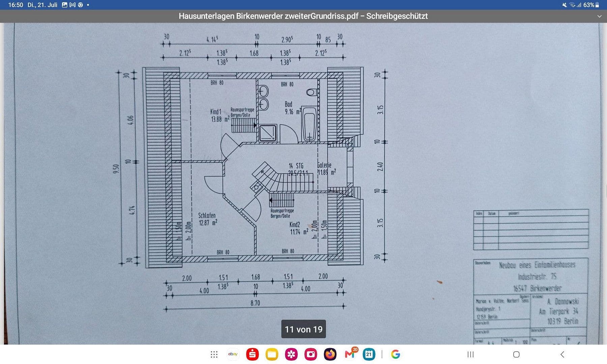Tap the shower tray symbol in Bad

tap(268, 132)
